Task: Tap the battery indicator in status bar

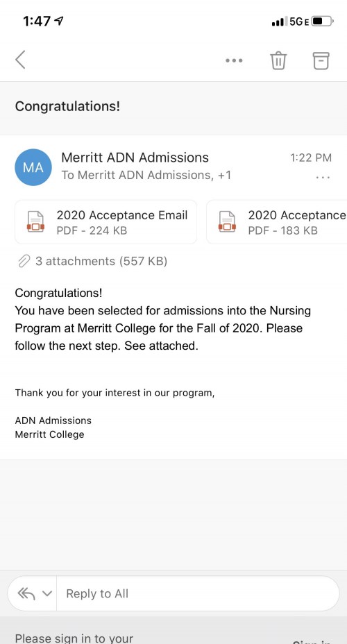Action: point(322,22)
